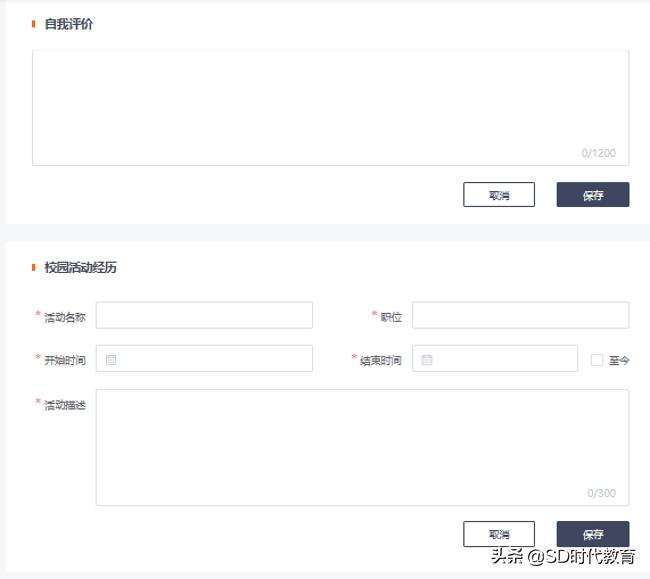The height and width of the screenshot is (579, 650).
Task: Click the 职位 field label
Action: tap(391, 317)
